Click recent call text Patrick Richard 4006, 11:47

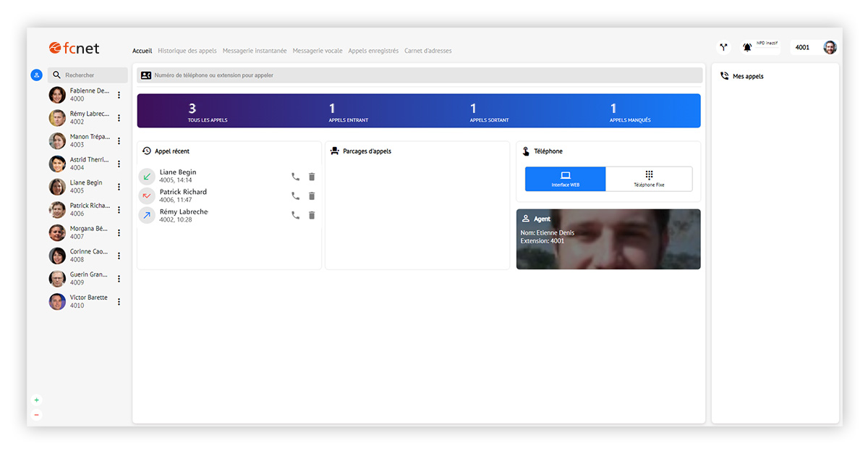pyautogui.click(x=183, y=196)
